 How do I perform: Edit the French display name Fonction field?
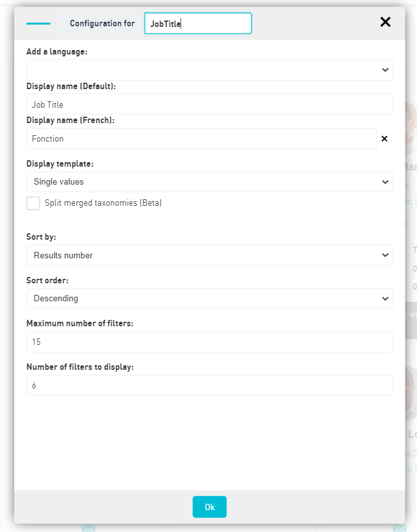201,138
